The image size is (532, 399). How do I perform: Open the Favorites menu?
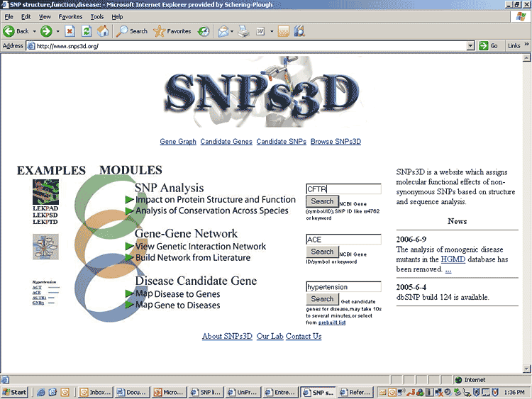click(x=70, y=16)
